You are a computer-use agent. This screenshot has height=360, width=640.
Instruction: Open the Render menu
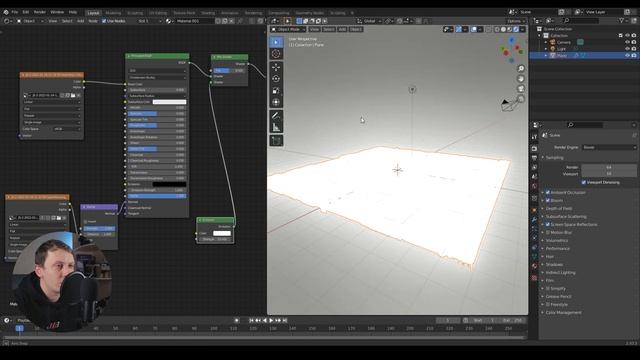click(40, 12)
